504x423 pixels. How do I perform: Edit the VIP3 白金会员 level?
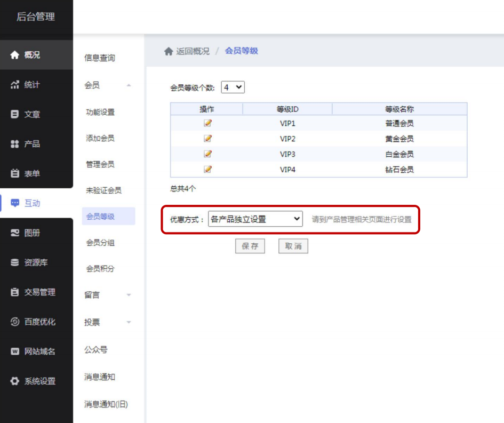pyautogui.click(x=207, y=154)
